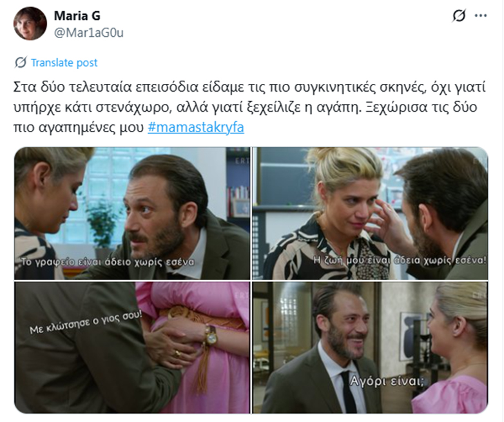
Task: Open the #mamastakryfa hashtag
Action: click(x=196, y=127)
